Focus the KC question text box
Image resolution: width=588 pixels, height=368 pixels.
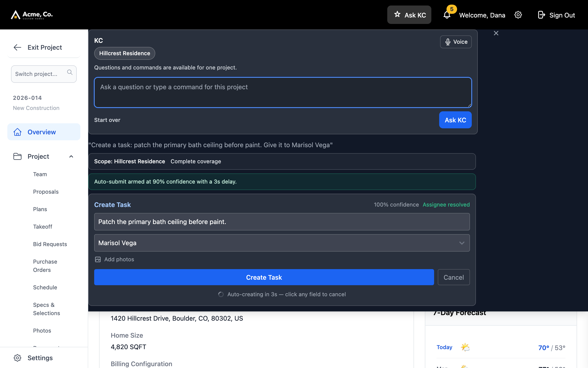tap(283, 92)
